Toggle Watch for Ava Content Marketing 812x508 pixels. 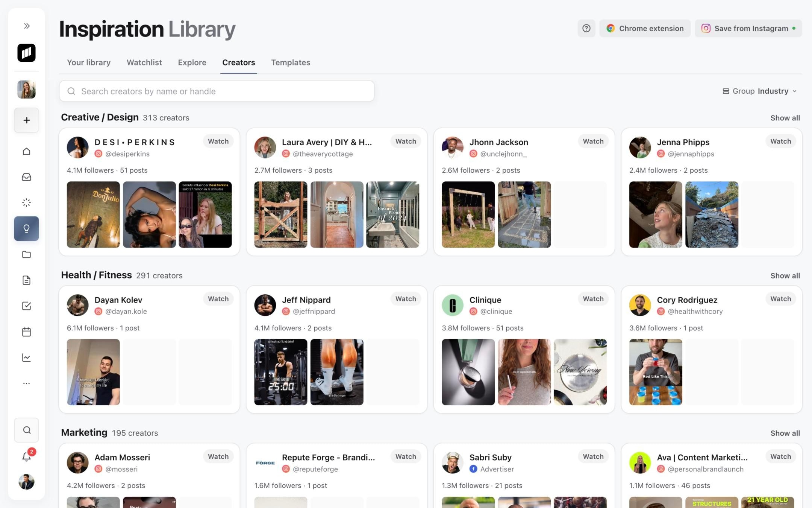pyautogui.click(x=781, y=456)
